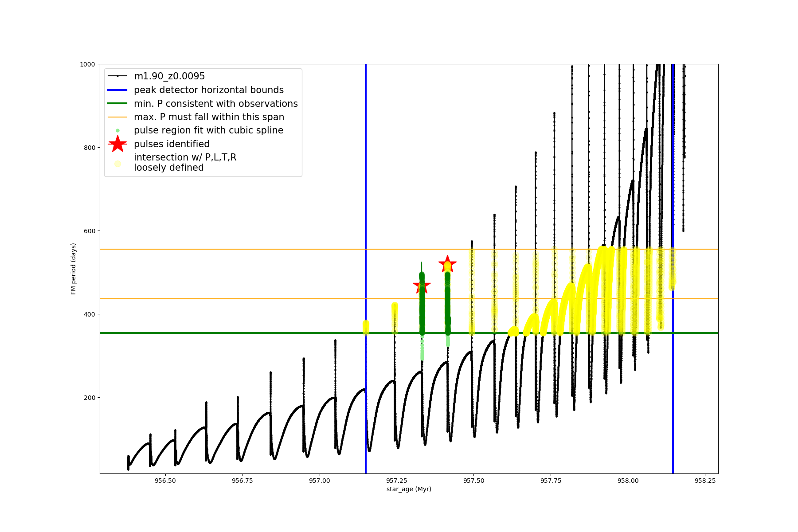Image resolution: width=798 pixels, height=532 pixels.
Task: Click the black line sample beside m1.90_z0.0095
Action: [x=117, y=76]
